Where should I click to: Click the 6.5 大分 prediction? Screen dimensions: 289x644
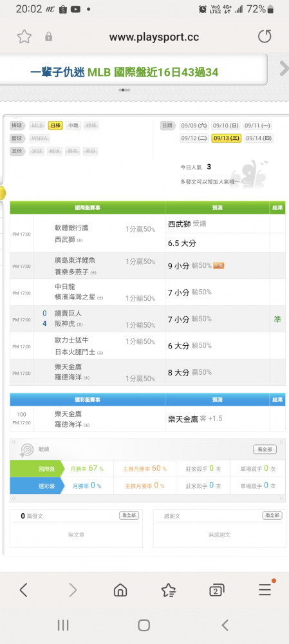(182, 243)
